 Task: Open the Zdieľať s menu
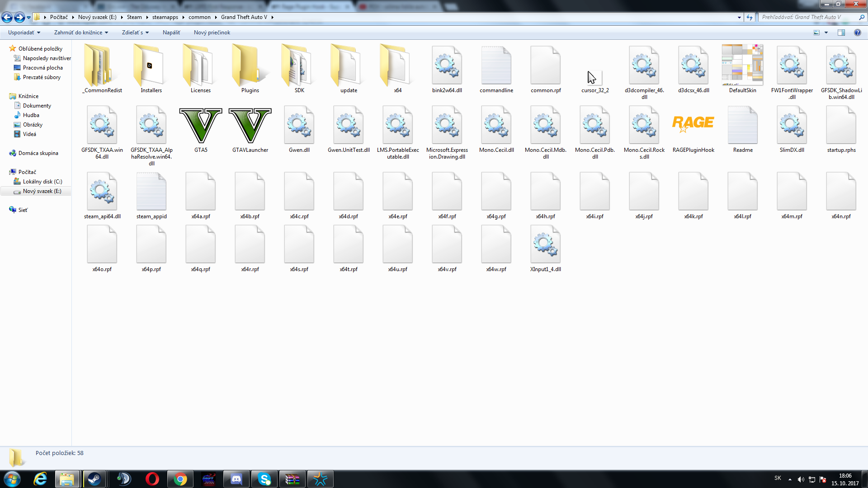[135, 33]
